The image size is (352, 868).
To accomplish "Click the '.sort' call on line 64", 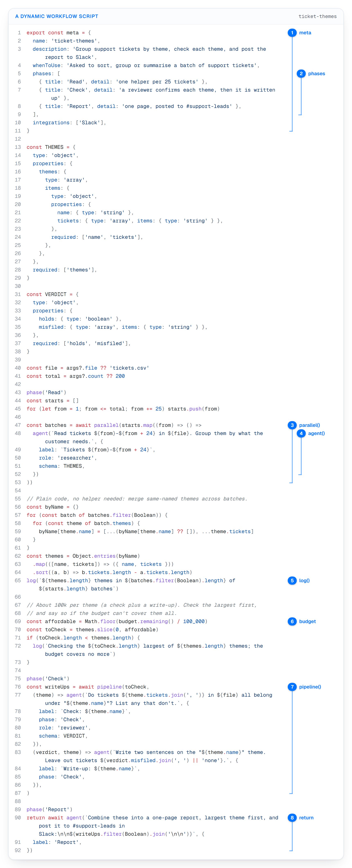I will [41, 572].
